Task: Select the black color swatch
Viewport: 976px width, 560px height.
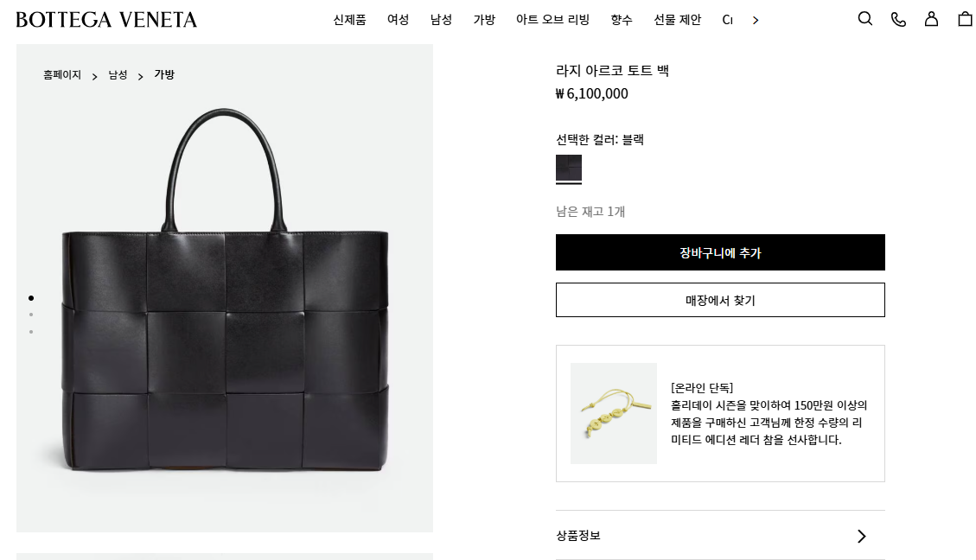Action: pyautogui.click(x=569, y=168)
